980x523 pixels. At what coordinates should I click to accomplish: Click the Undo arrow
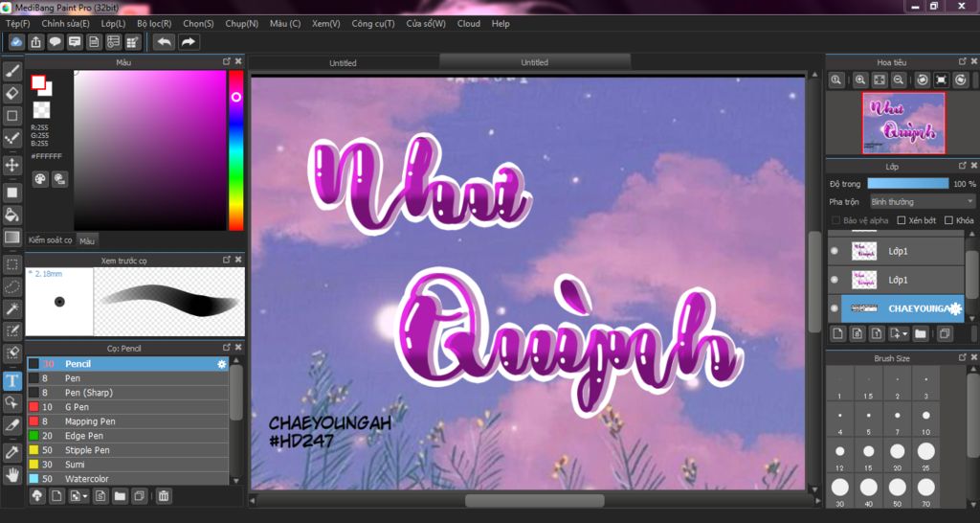[165, 42]
